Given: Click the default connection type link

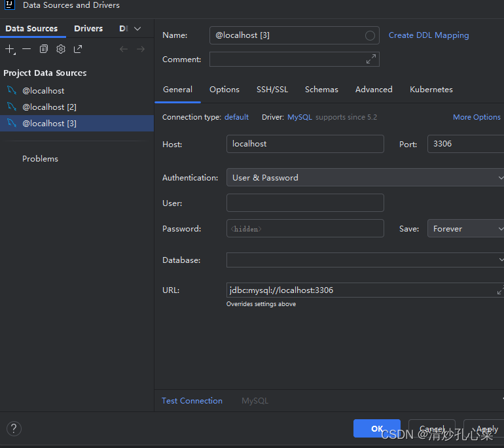Looking at the screenshot, I should (236, 117).
